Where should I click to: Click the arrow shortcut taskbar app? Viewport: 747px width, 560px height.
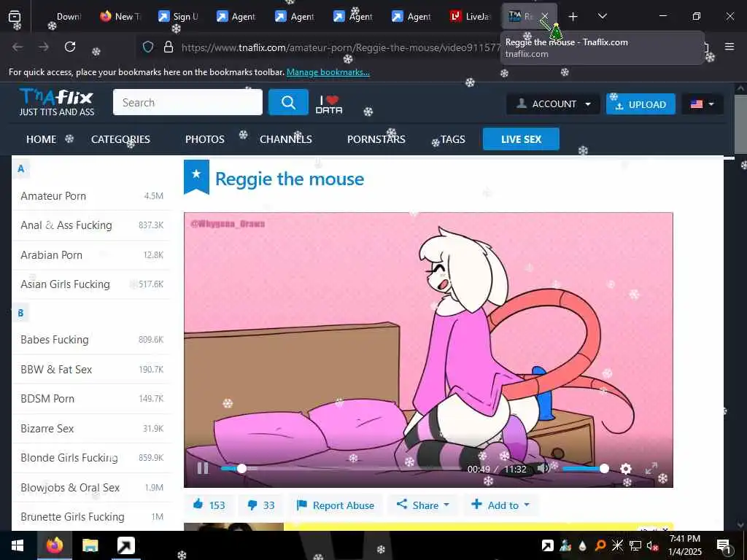point(126,545)
